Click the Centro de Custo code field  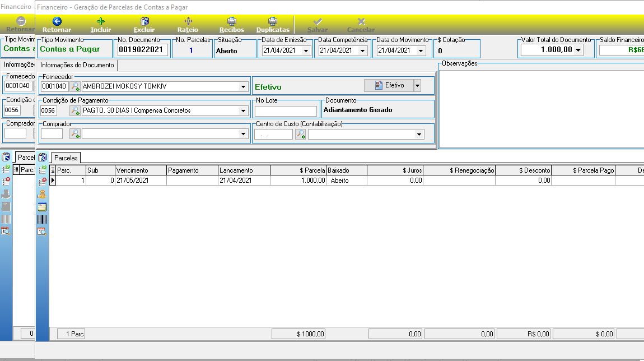[273, 135]
